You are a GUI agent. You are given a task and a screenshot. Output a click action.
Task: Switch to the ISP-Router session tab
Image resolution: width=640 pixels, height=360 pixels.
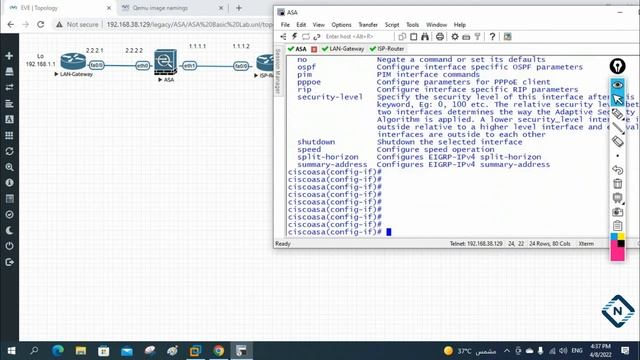pos(387,49)
